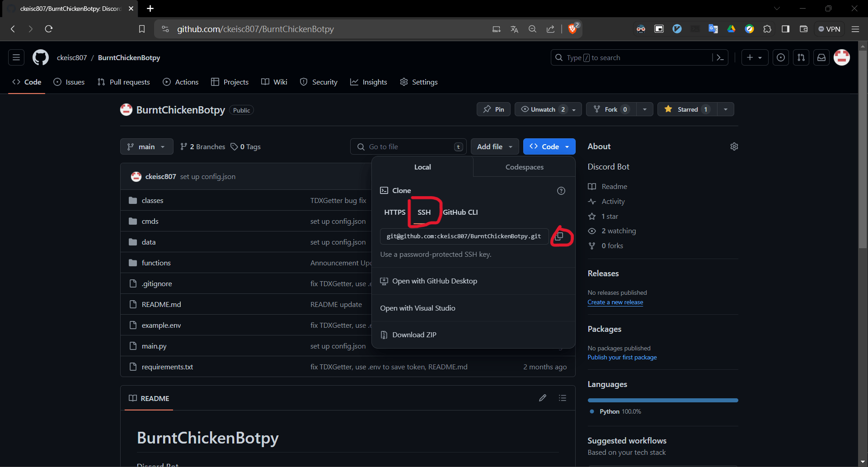Open create new plus dropdown
The height and width of the screenshot is (467, 868).
pos(755,57)
